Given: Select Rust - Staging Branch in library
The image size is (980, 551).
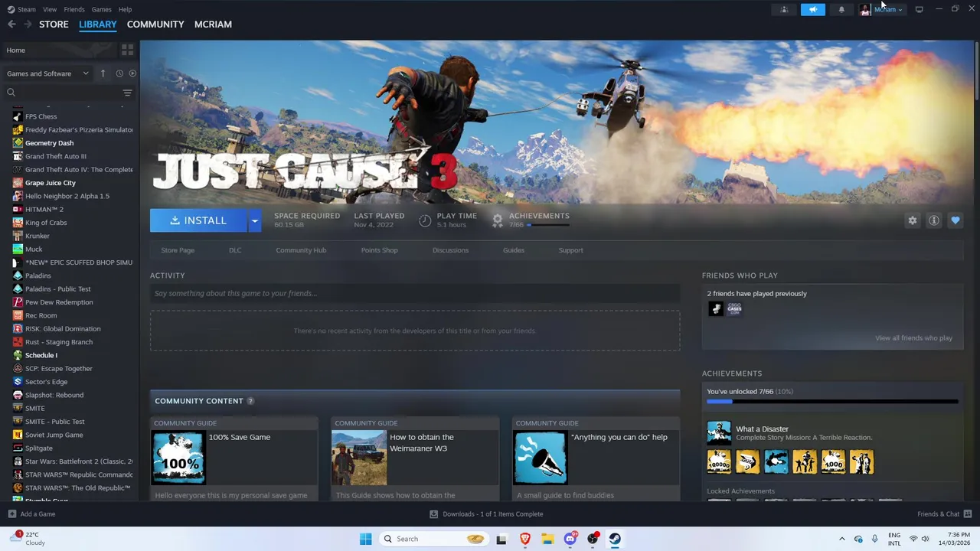Looking at the screenshot, I should (59, 342).
